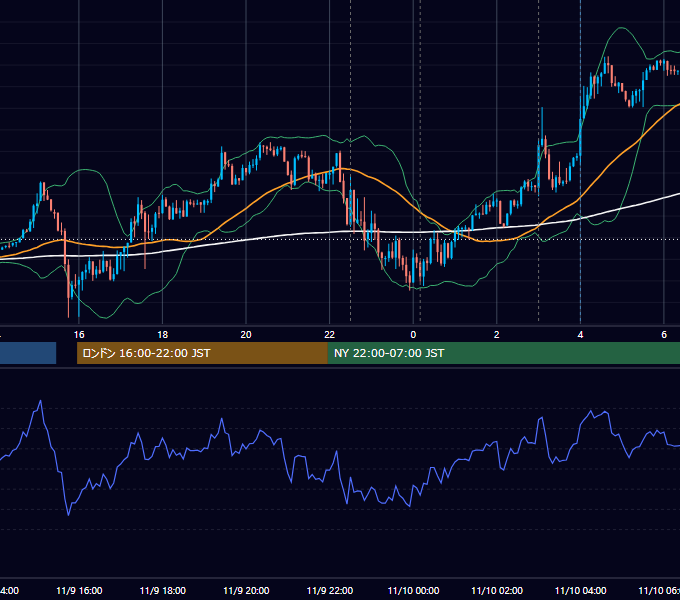Image resolution: width=680 pixels, height=600 pixels.
Task: Click the '11/10 02:00' date label
Action: pos(497,590)
